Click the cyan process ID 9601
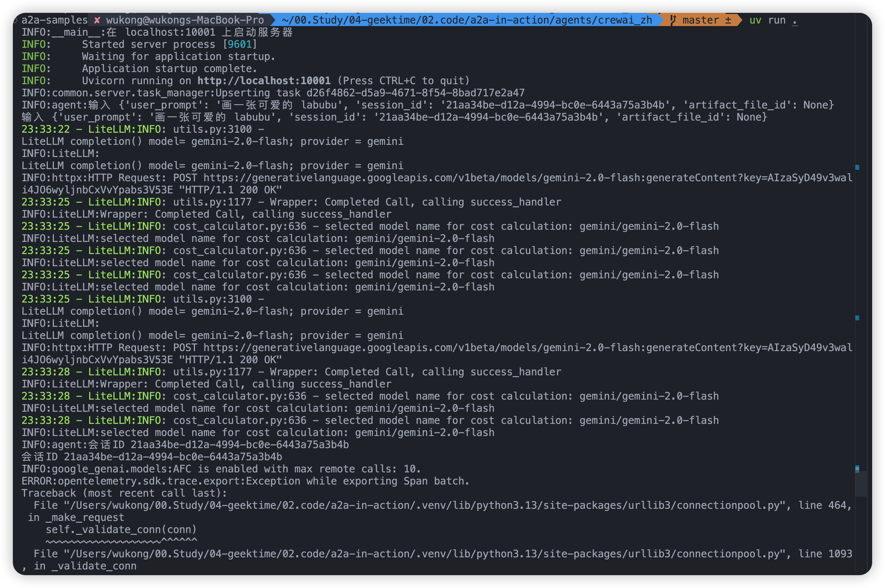This screenshot has height=588, width=885. point(239,45)
